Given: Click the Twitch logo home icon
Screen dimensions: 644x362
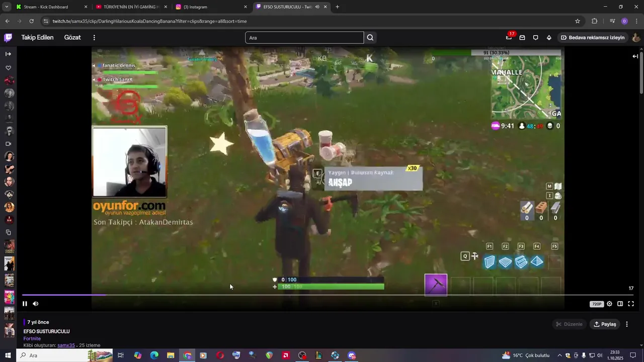Looking at the screenshot, I should pyautogui.click(x=8, y=38).
